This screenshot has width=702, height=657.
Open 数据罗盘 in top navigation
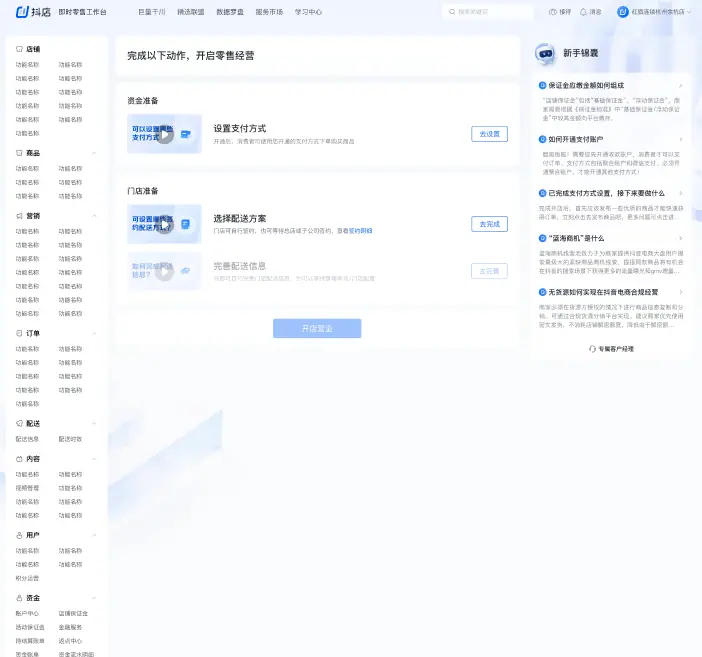pyautogui.click(x=230, y=12)
